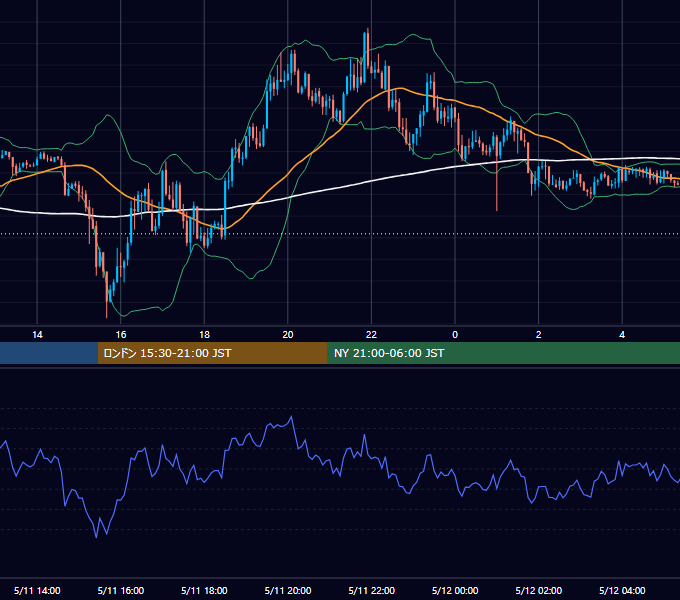Click the 5/11 22:00 time label
Screen dimensions: 680x600
(372, 590)
